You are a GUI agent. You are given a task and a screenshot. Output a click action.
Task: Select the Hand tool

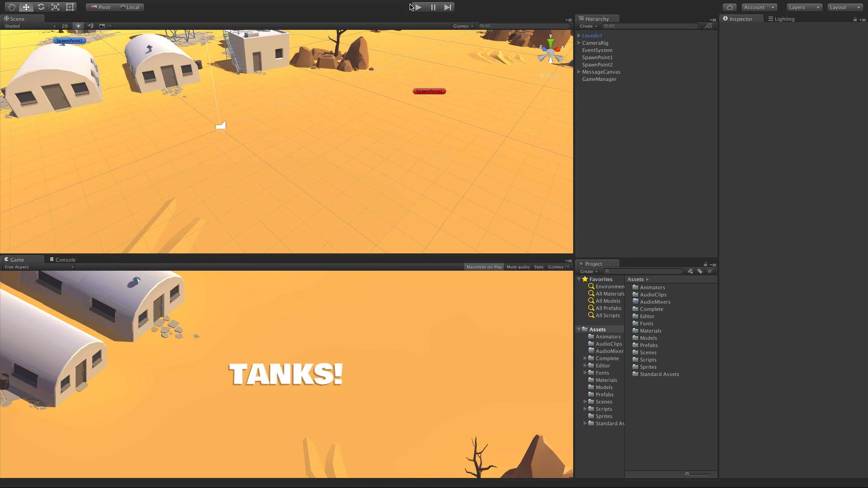[11, 7]
